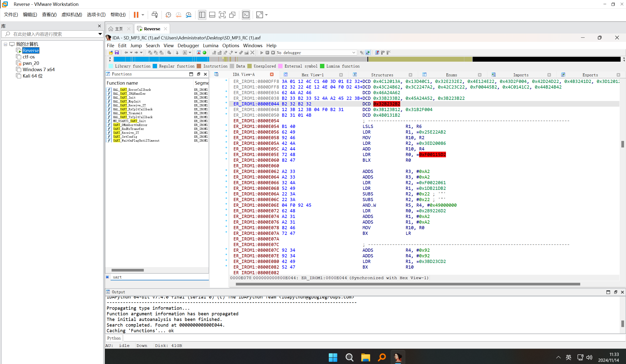Screen dimensions: 626x364
Task: Jump back with the left arrow icon
Action: pyautogui.click(x=126, y=53)
